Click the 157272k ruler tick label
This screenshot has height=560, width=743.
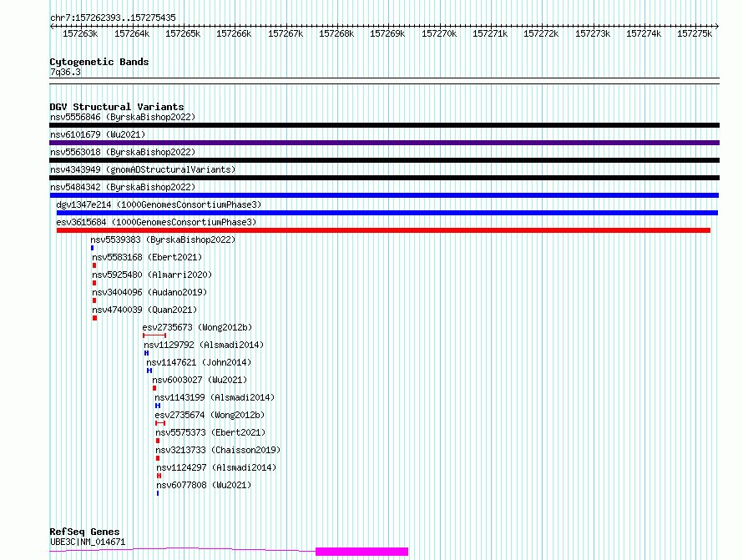pos(541,33)
